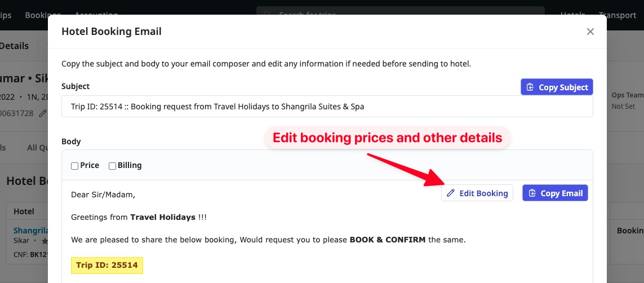Close the Hotel Booking Email dialog
644x283 pixels.
pyautogui.click(x=590, y=32)
